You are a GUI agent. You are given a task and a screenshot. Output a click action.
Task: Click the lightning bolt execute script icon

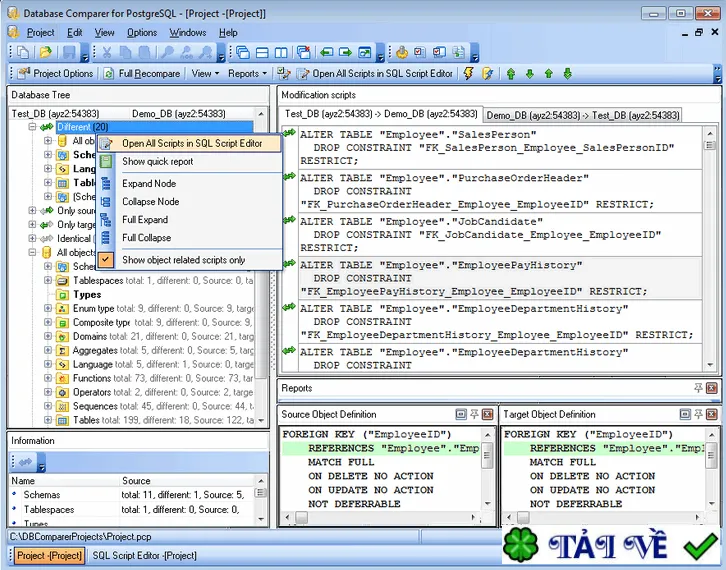[x=468, y=73]
